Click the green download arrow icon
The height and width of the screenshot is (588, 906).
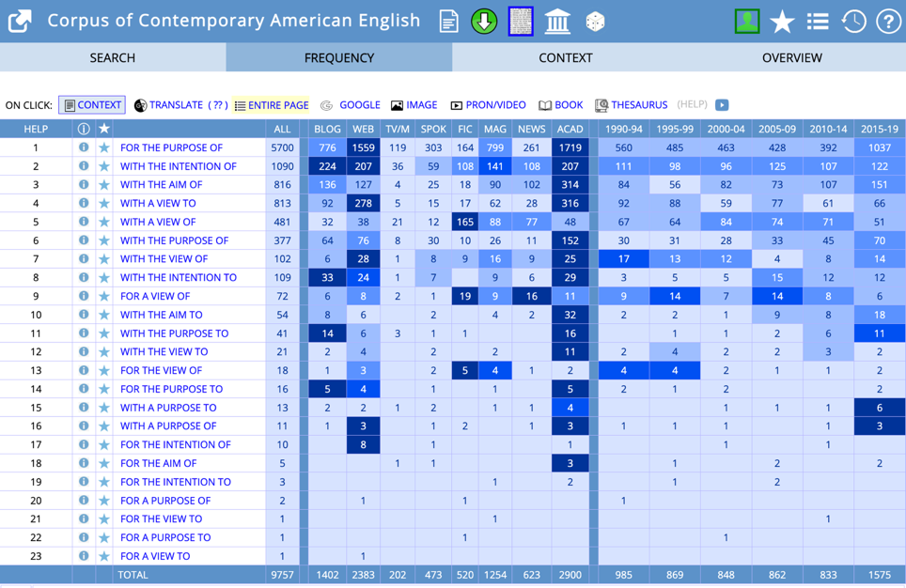click(x=484, y=22)
